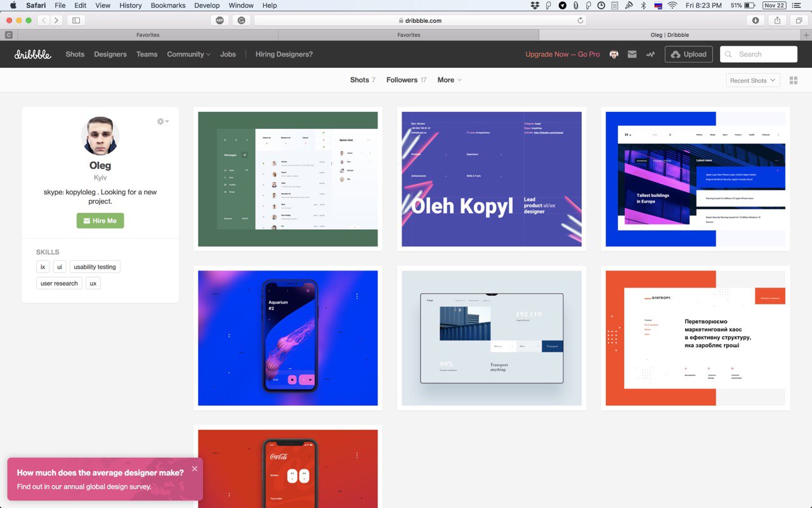
Task: Select the ux skill tag
Action: pos(93,283)
